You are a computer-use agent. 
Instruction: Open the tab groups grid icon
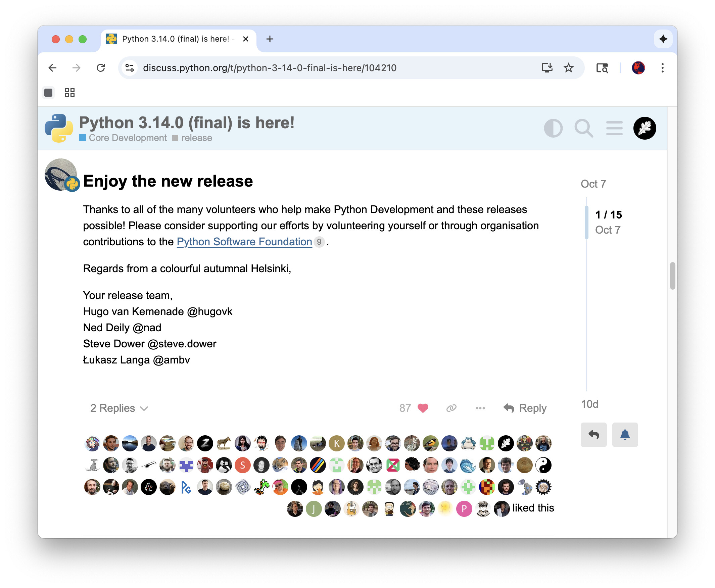pos(70,93)
